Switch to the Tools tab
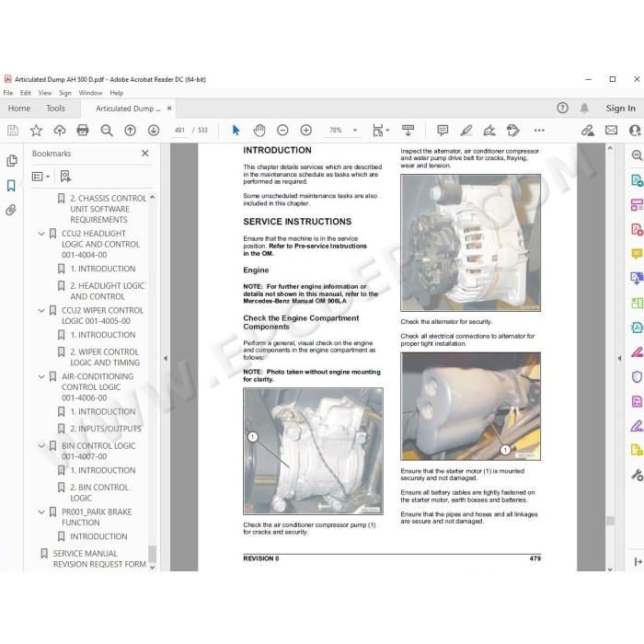The width and height of the screenshot is (644, 644). point(55,109)
